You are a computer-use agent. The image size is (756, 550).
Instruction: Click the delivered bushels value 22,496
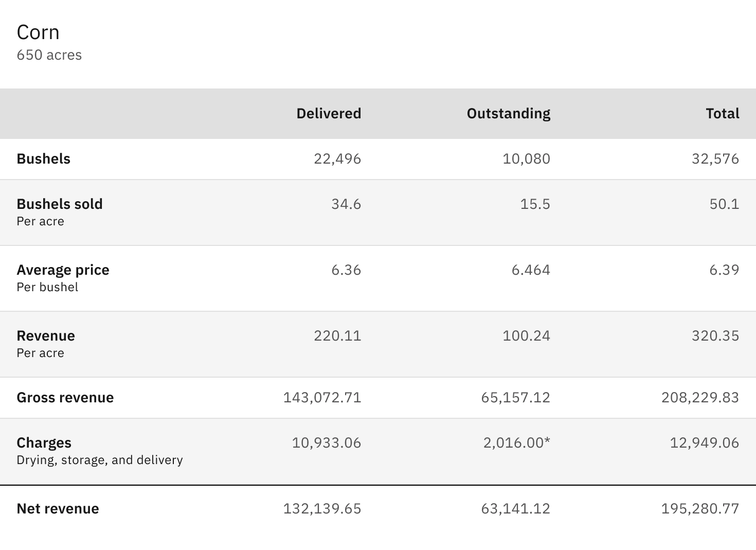[337, 159]
